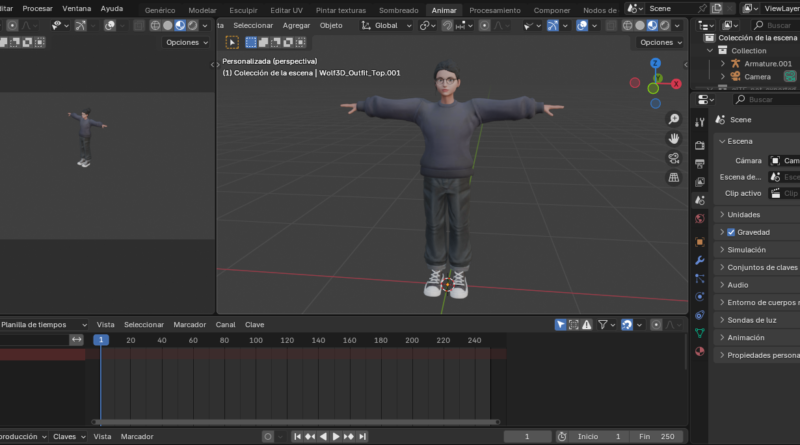Click the Fin end frame field
The width and height of the screenshot is (800, 445).
click(658, 437)
